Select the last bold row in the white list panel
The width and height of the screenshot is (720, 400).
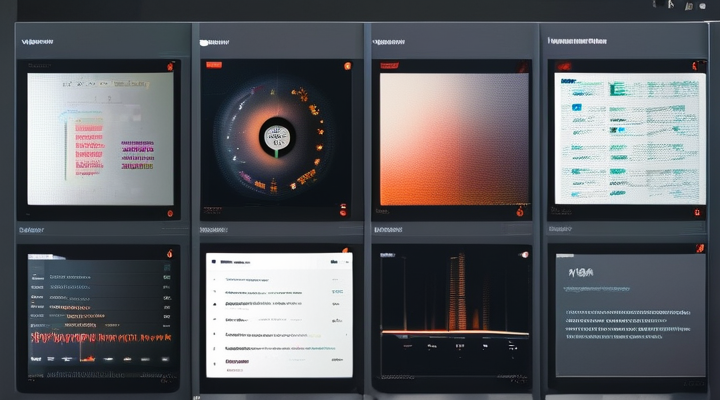(x=238, y=362)
